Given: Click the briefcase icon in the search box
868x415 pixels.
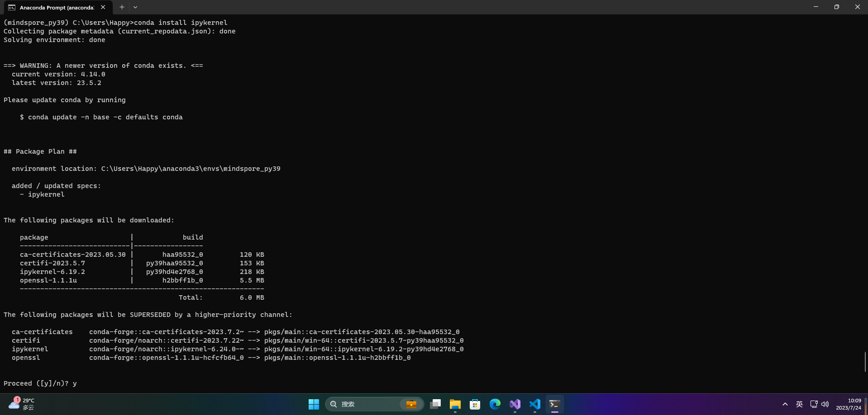Looking at the screenshot, I should [411, 404].
